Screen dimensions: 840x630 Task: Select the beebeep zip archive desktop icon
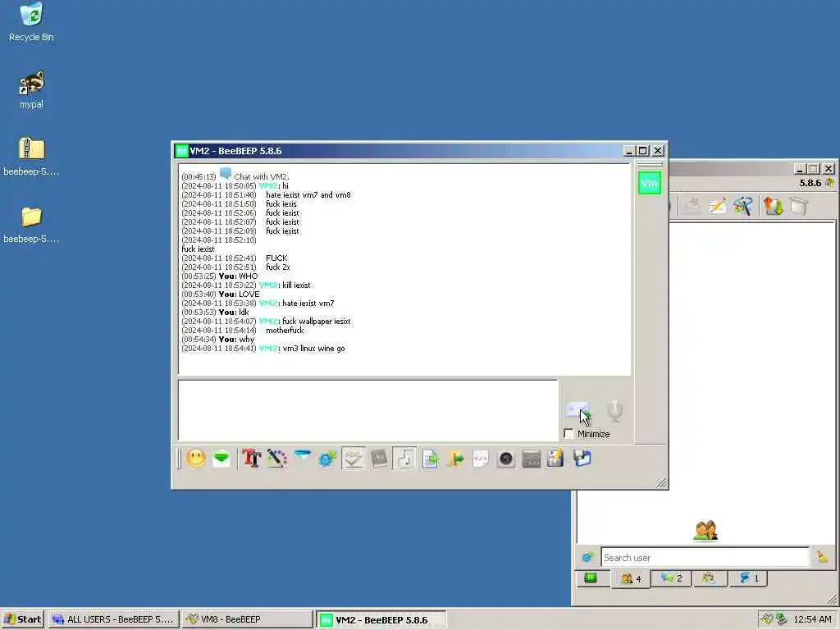click(x=31, y=157)
